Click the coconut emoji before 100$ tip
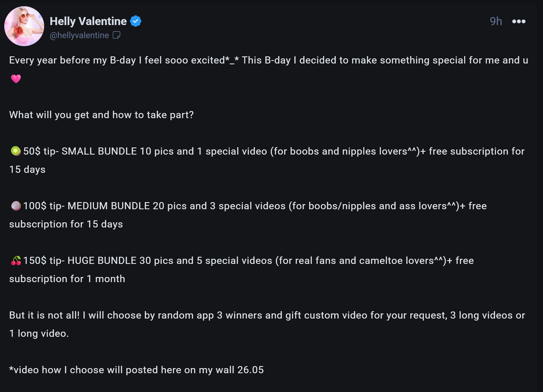 click(x=16, y=206)
